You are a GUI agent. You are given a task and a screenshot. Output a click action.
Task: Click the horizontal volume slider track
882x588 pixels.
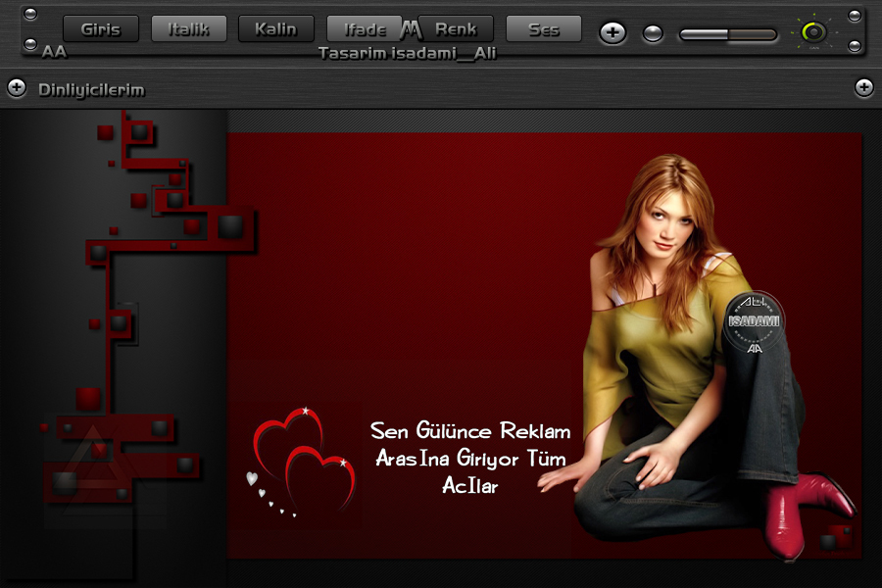tap(727, 34)
